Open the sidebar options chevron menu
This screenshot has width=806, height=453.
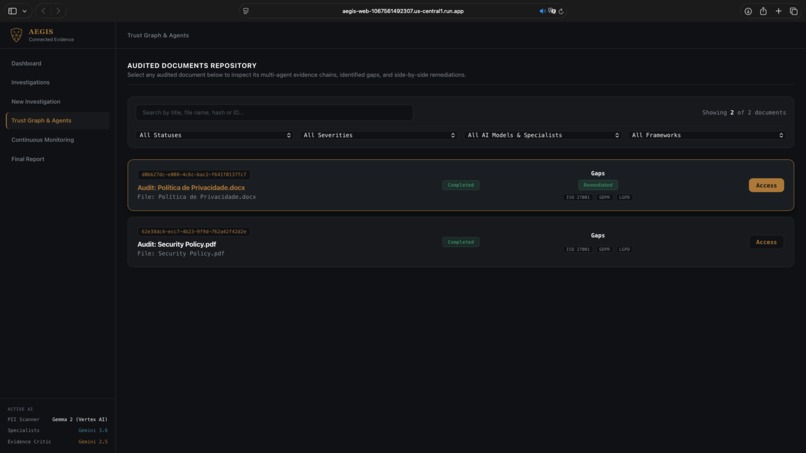24,11
